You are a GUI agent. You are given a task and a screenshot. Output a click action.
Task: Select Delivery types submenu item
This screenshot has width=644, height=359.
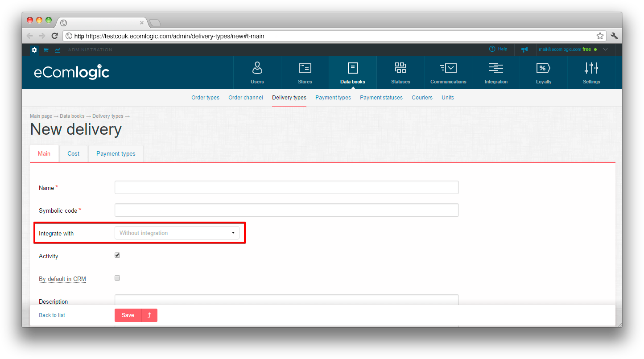[x=289, y=98]
